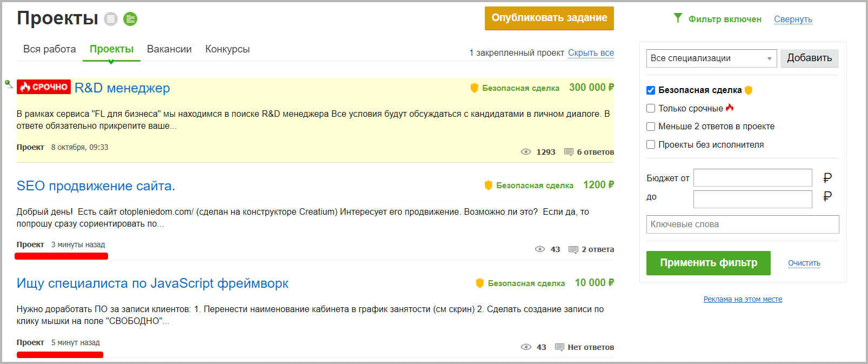Click the Опубликовать задание button
This screenshot has height=364, width=868.
[549, 18]
